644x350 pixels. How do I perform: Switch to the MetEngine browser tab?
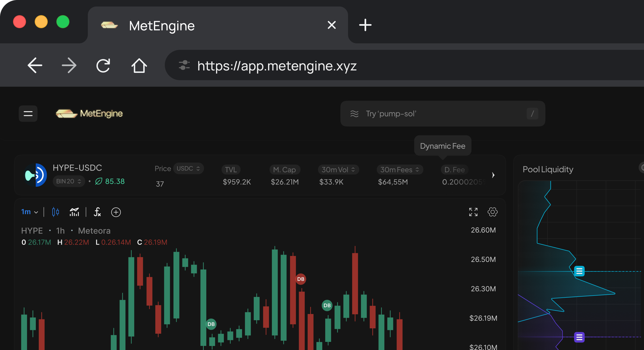click(x=162, y=25)
